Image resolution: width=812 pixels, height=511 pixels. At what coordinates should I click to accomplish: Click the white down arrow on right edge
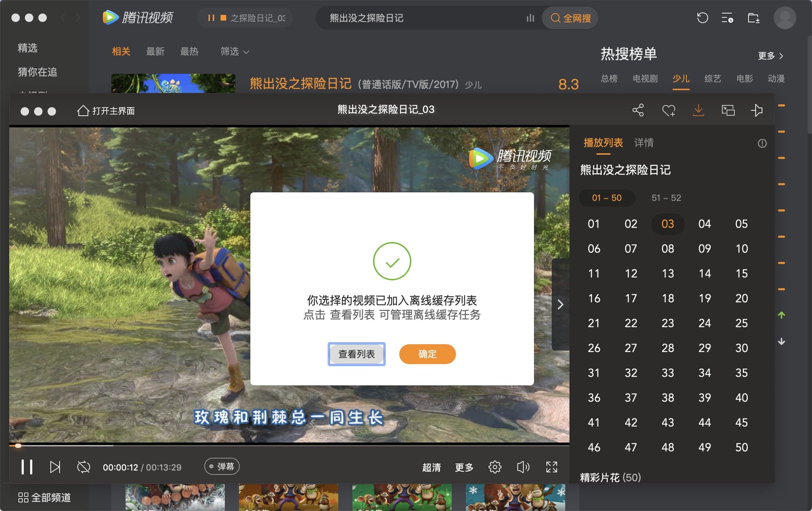point(782,341)
